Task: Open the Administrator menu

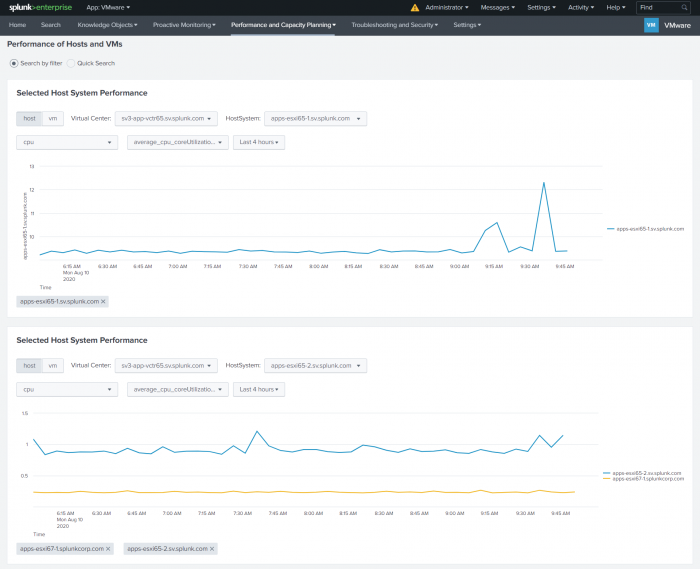Action: 447,8
